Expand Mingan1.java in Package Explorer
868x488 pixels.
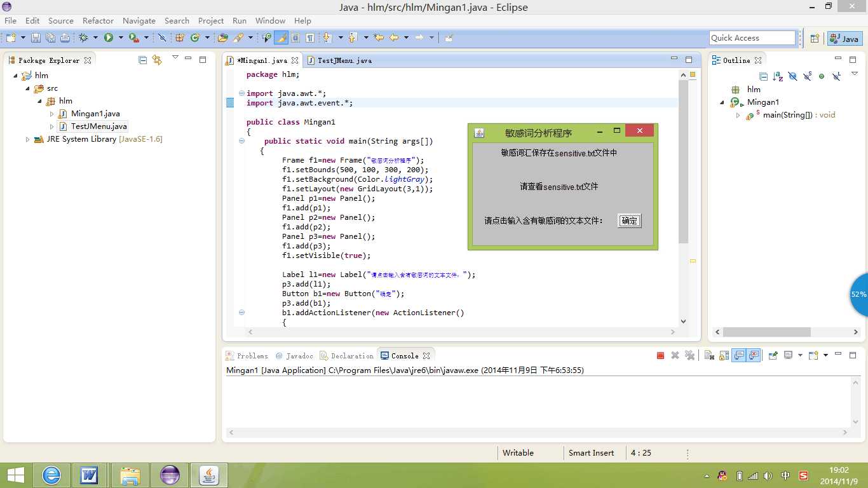pos(52,114)
